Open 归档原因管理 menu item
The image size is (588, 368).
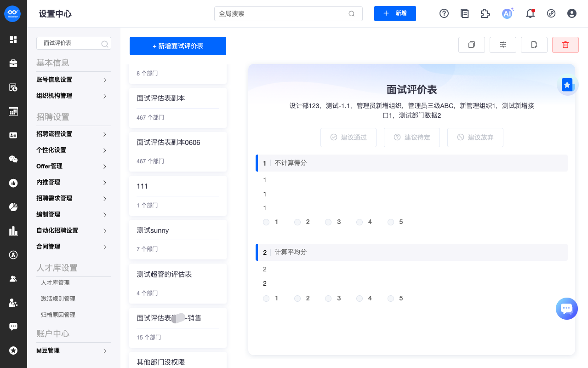58,315
